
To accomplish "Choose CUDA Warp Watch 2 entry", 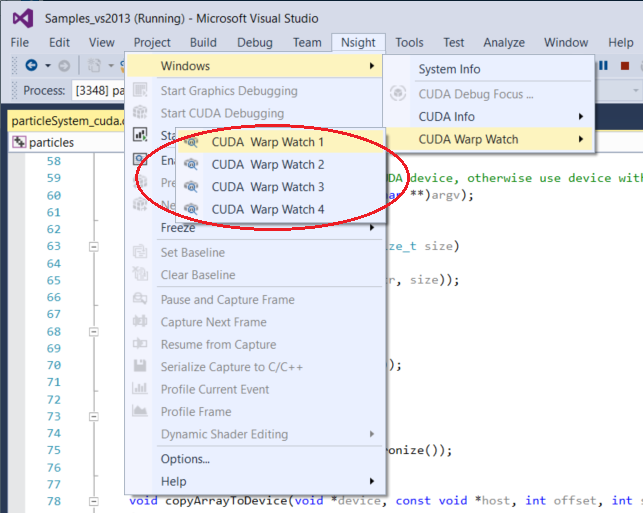I will 281,164.
